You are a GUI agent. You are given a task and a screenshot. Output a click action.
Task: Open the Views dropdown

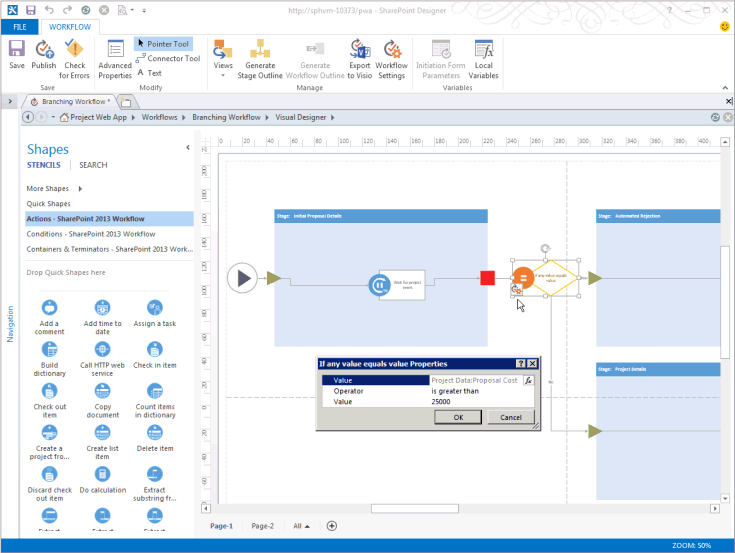[x=222, y=58]
